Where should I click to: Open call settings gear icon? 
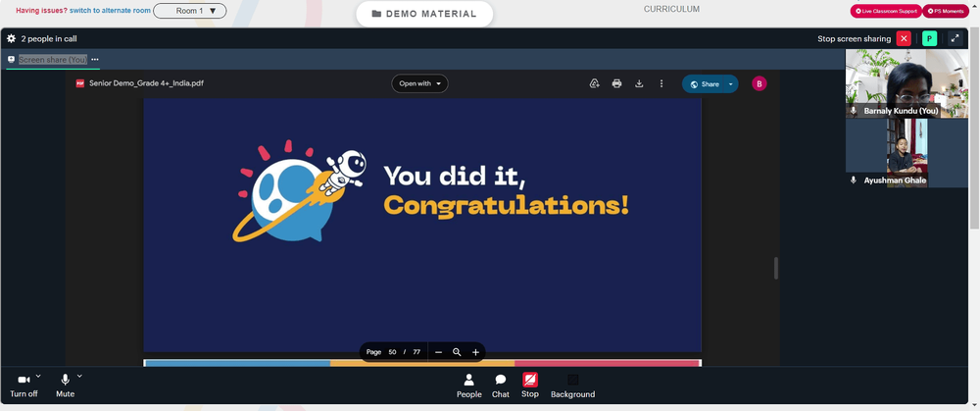(x=11, y=39)
